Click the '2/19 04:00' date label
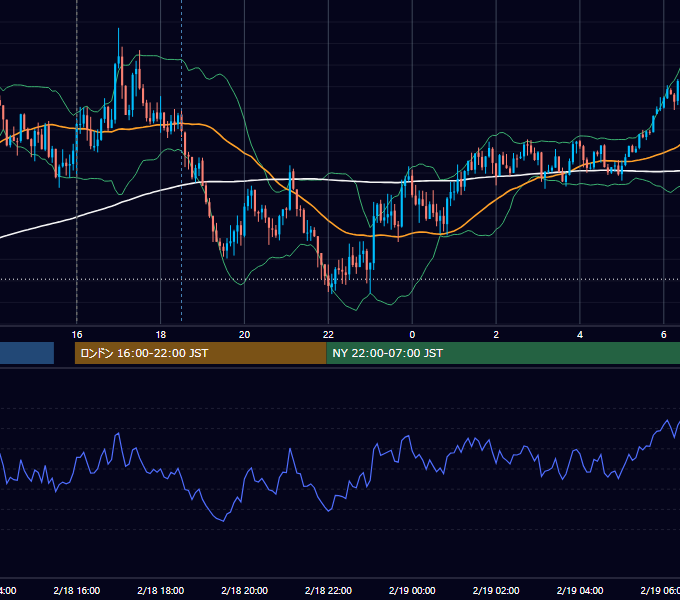Viewport: 680px width, 600px height. click(x=580, y=590)
